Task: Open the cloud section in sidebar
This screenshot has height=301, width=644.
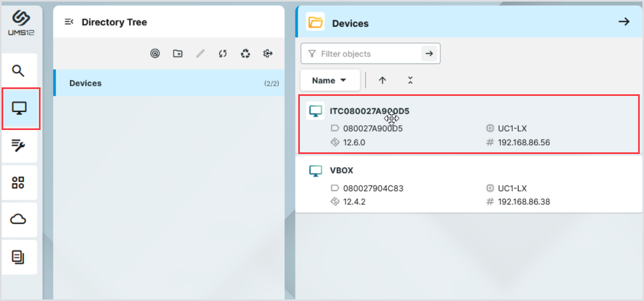Action: point(19,219)
